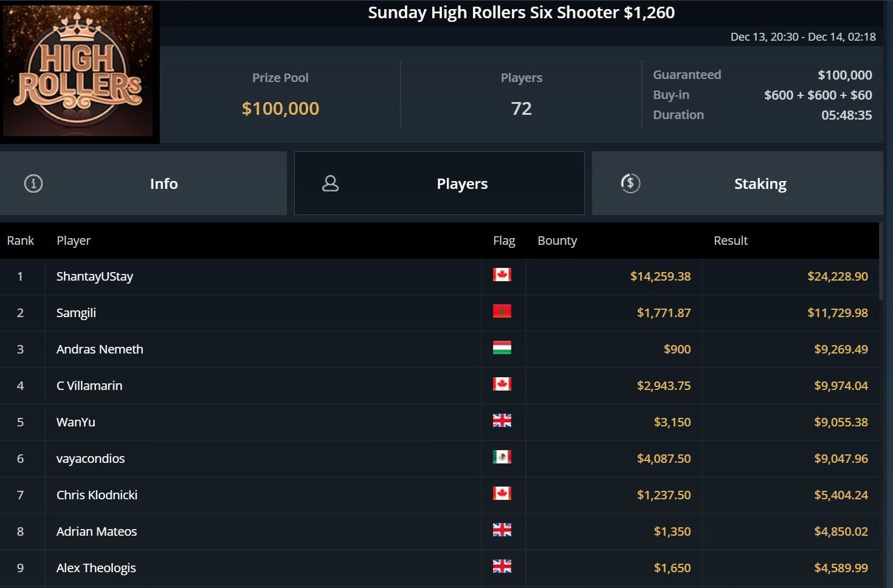Click the Player column header
This screenshot has height=588, width=893.
pyautogui.click(x=74, y=241)
